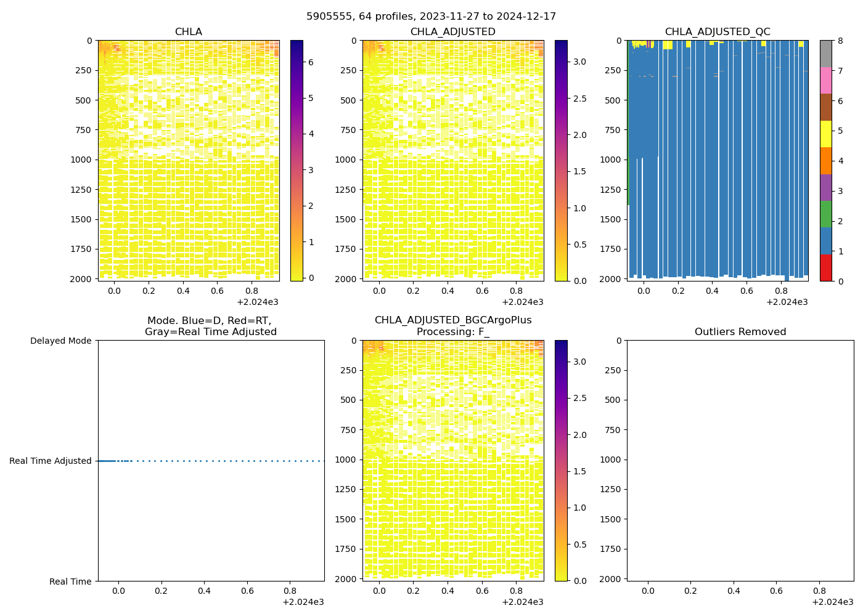Screen dimensions: 863x616
Task: Select the brown segment in the QC colorbar
Action: click(x=825, y=107)
